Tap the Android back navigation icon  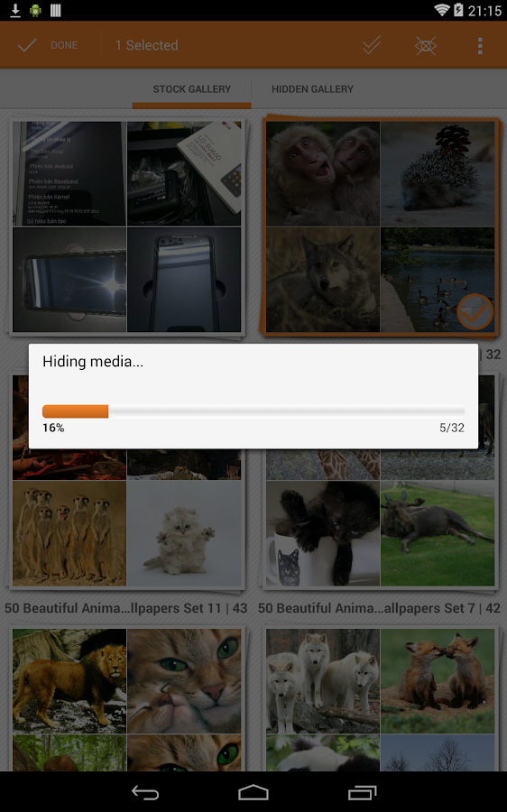[145, 792]
